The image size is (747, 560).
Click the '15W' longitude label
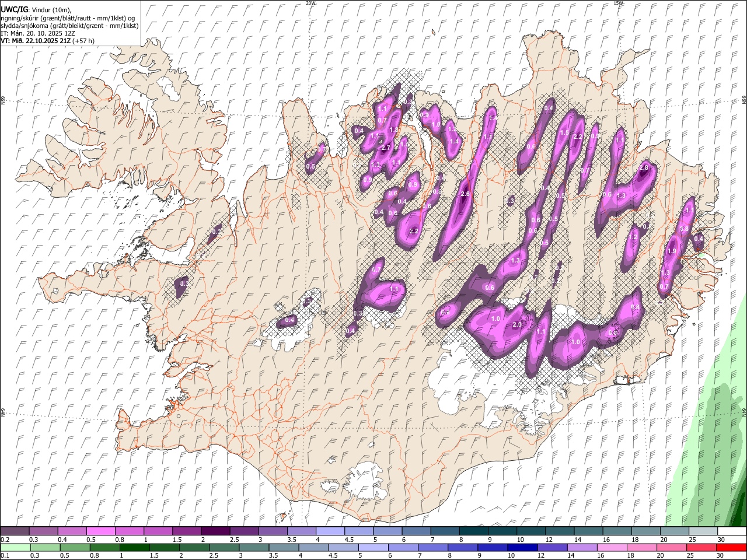coord(617,3)
